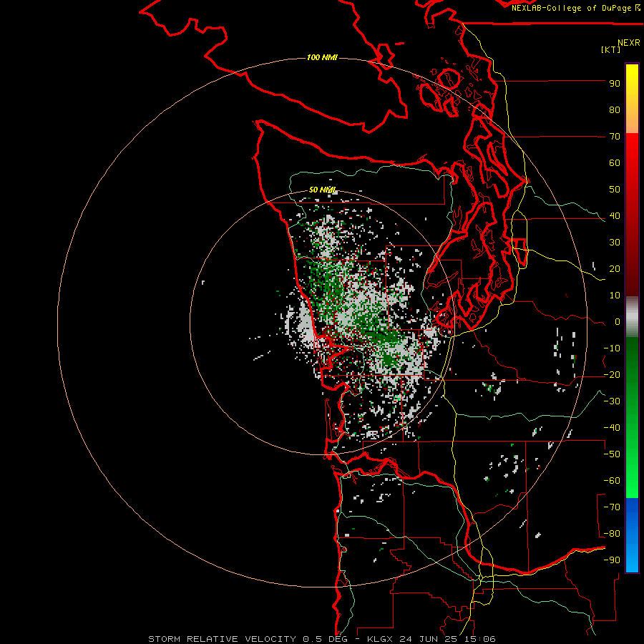
Task: Click the 90 knot value on color scale
Action: point(615,84)
